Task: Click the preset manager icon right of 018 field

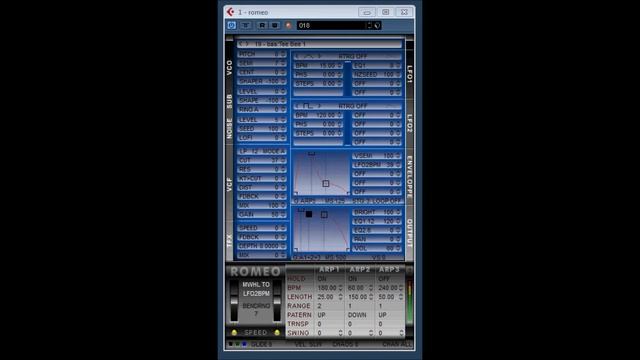Action: pyautogui.click(x=377, y=25)
